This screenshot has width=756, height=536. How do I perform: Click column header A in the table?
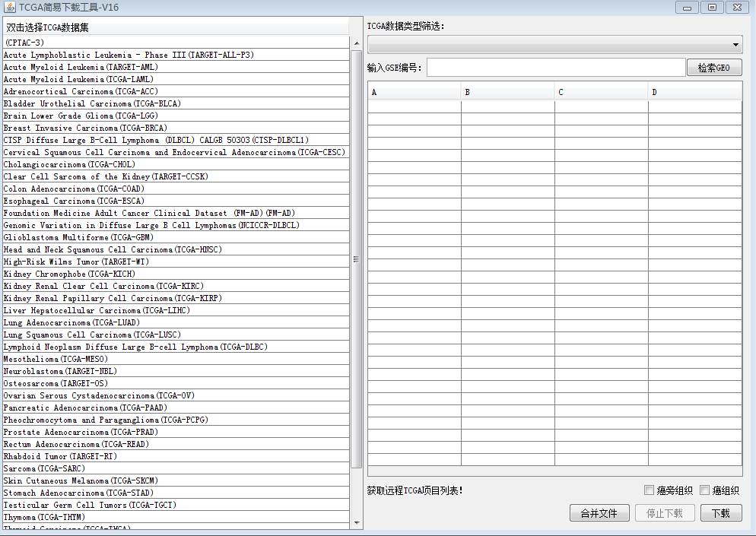tap(415, 92)
